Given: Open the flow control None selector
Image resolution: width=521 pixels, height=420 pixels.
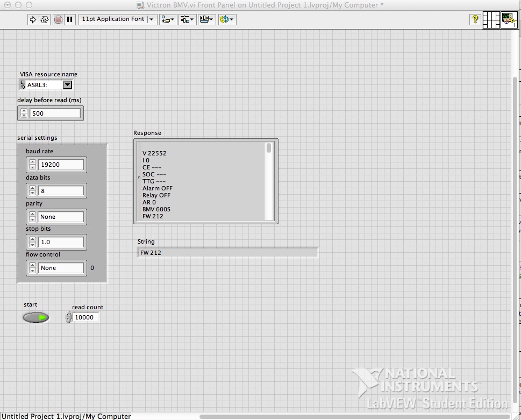Looking at the screenshot, I should tap(61, 268).
